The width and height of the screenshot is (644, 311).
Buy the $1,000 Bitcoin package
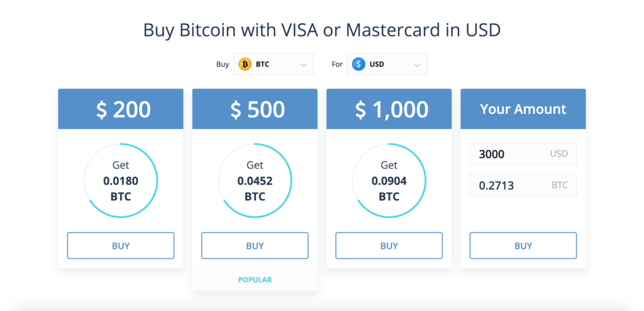(389, 246)
